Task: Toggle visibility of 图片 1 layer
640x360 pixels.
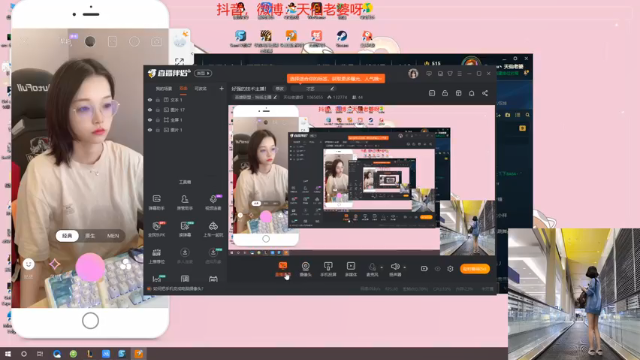Action: [x=150, y=130]
